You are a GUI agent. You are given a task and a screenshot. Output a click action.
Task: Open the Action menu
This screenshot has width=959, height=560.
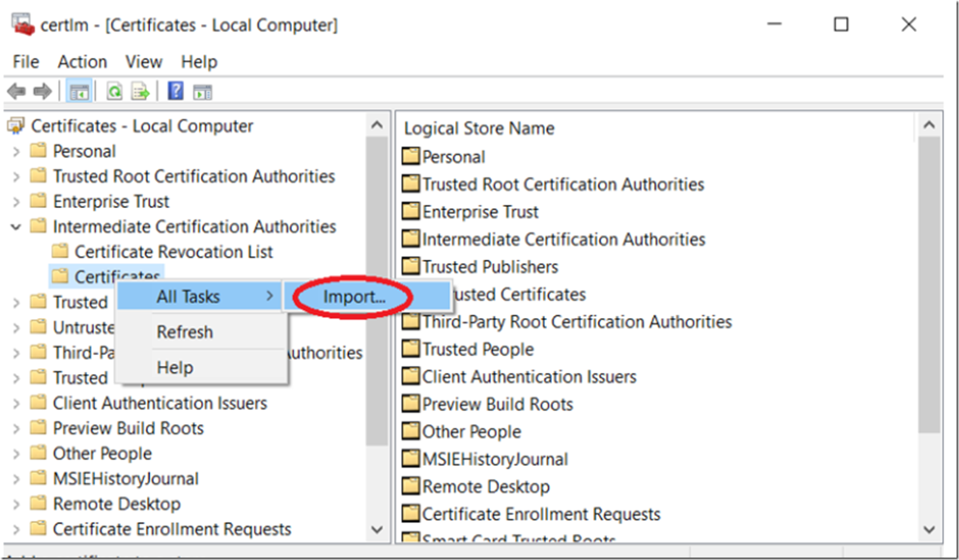tap(82, 61)
